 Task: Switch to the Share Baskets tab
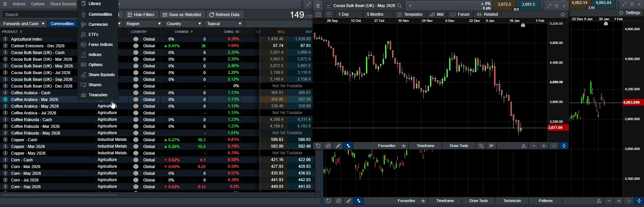click(x=63, y=4)
